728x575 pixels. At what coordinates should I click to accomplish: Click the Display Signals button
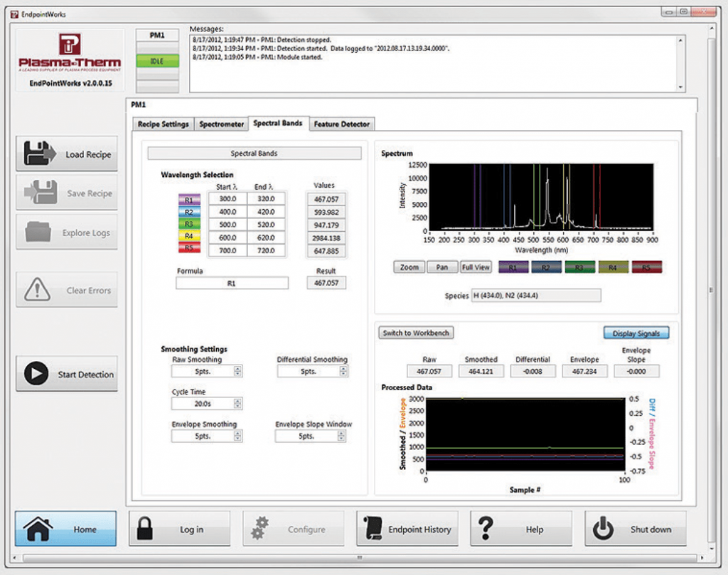(x=636, y=333)
